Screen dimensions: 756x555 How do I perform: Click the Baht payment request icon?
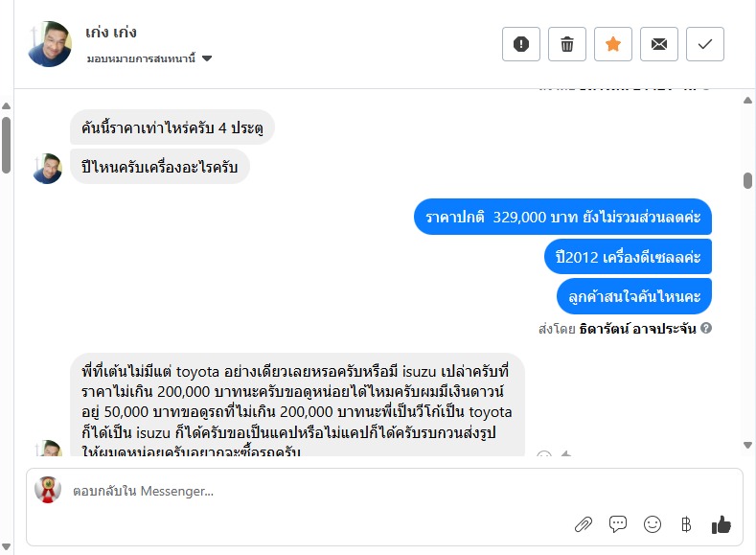pyautogui.click(x=685, y=524)
